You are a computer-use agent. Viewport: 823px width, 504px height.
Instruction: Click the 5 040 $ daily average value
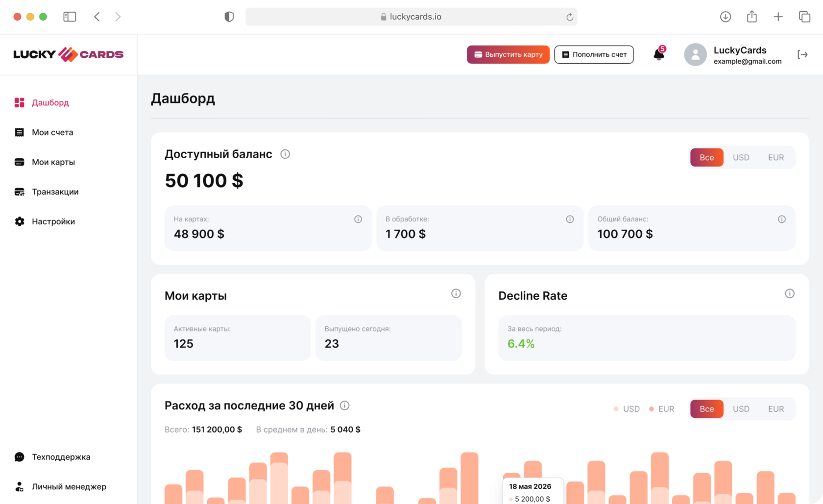point(345,430)
